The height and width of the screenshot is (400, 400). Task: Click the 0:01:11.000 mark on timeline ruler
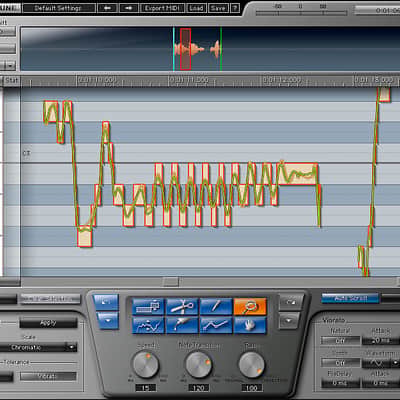tap(189, 80)
